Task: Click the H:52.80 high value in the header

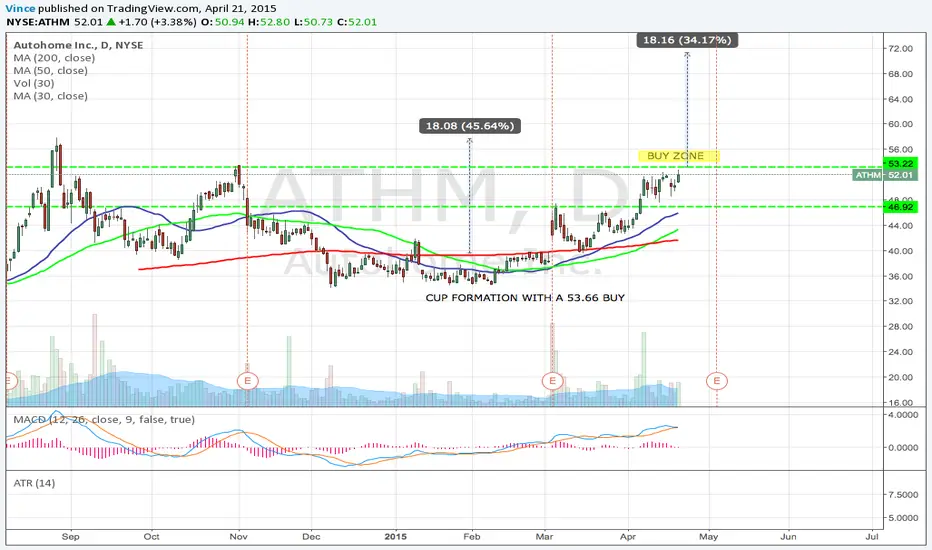Action: (269, 22)
